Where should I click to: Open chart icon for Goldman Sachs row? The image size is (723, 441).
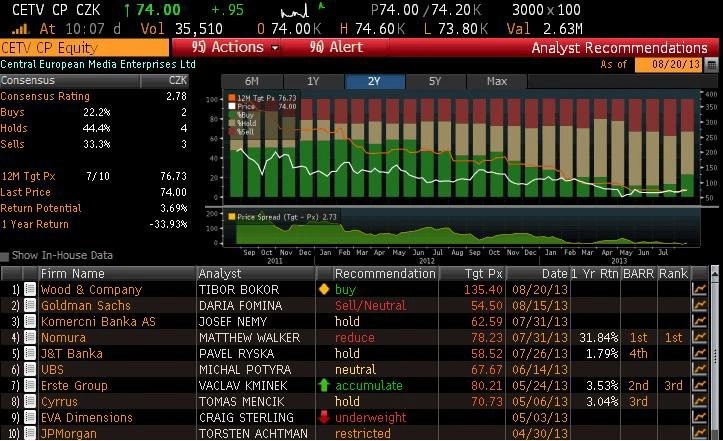(699, 305)
